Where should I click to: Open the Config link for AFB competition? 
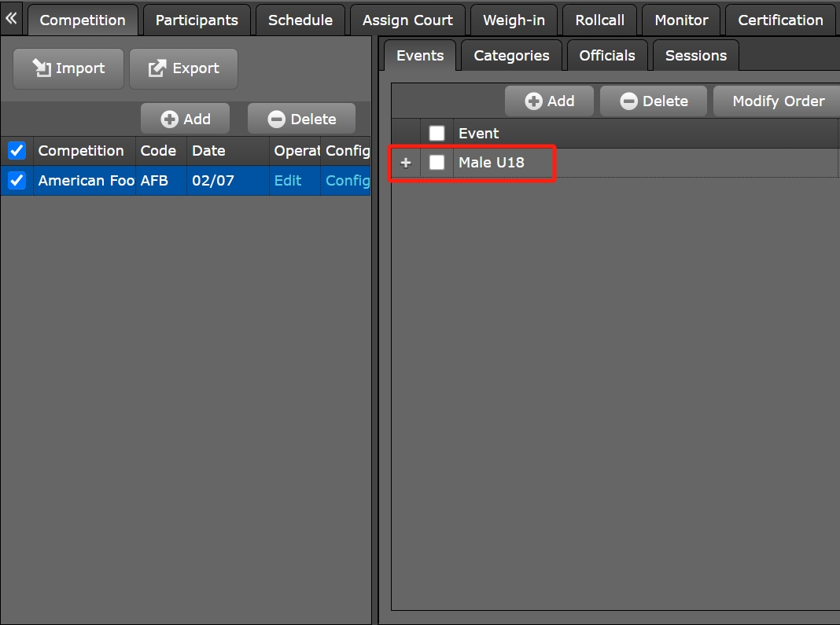click(x=347, y=180)
